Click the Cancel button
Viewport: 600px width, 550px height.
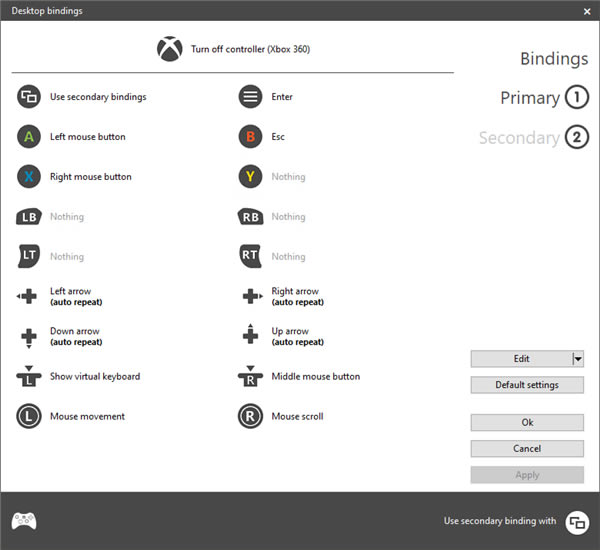coord(527,449)
